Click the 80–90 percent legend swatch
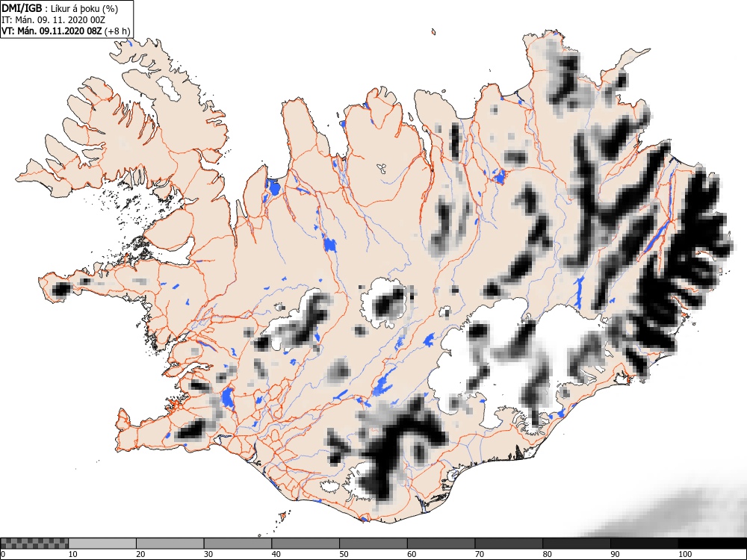The width and height of the screenshot is (747, 560). tap(577, 544)
